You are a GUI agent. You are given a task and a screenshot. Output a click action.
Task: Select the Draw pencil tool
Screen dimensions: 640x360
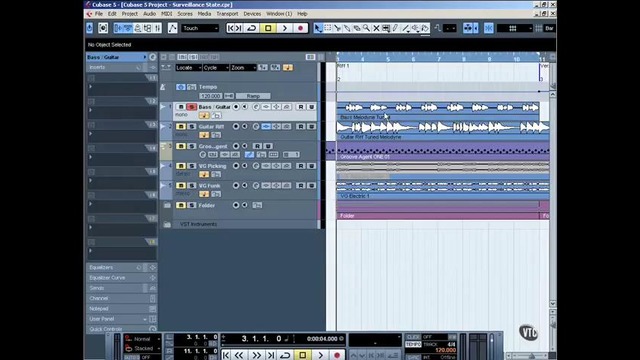coord(396,28)
